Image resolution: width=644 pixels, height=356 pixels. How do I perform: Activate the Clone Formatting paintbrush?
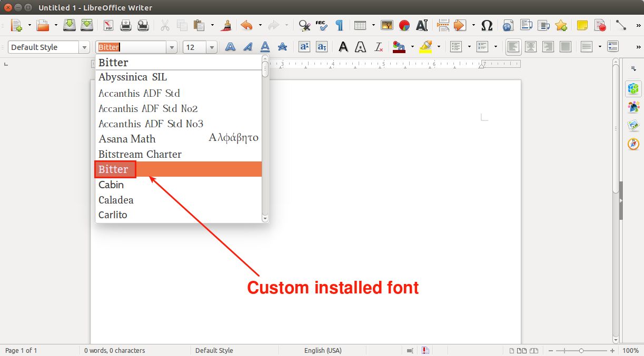(226, 25)
